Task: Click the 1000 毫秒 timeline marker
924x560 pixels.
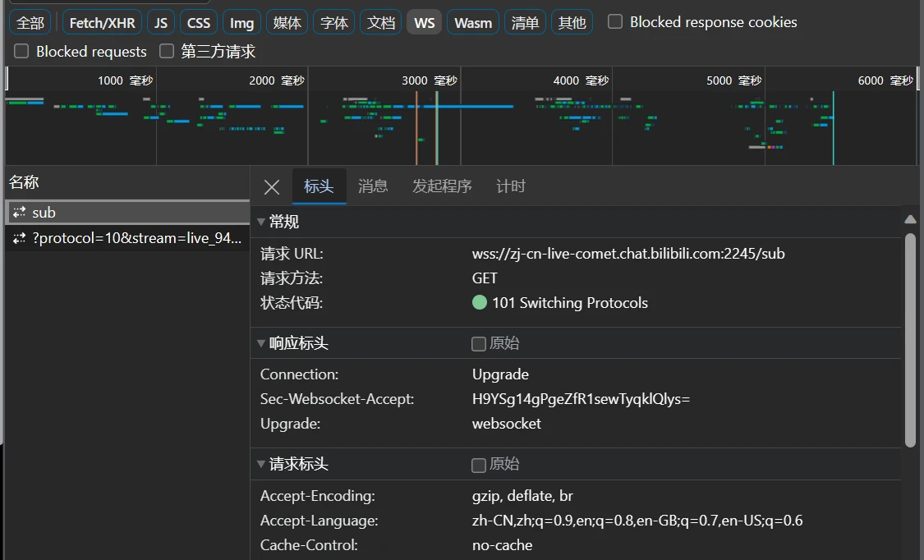Action: (x=126, y=80)
